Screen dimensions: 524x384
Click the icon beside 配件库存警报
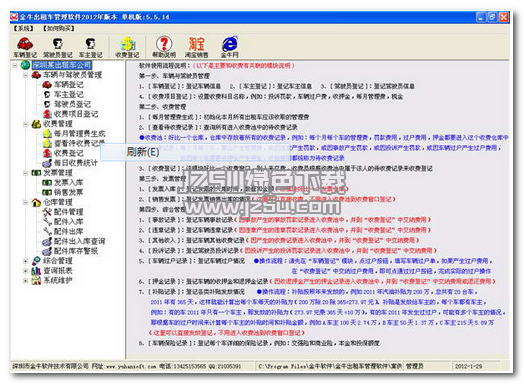tap(47, 251)
